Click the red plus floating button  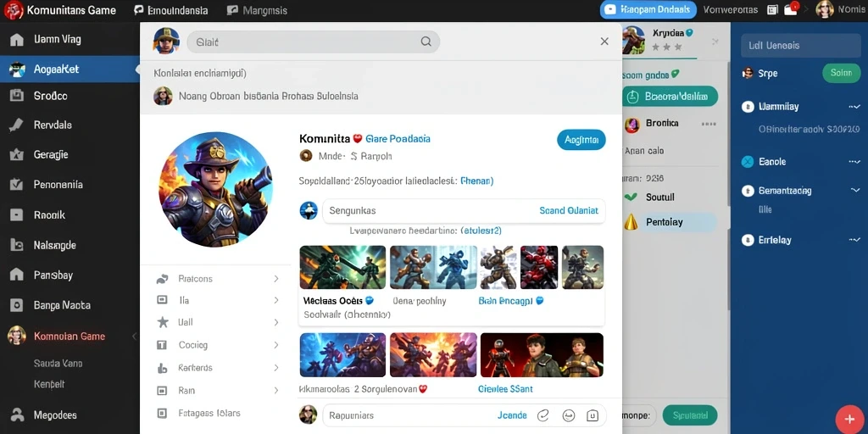click(849, 419)
